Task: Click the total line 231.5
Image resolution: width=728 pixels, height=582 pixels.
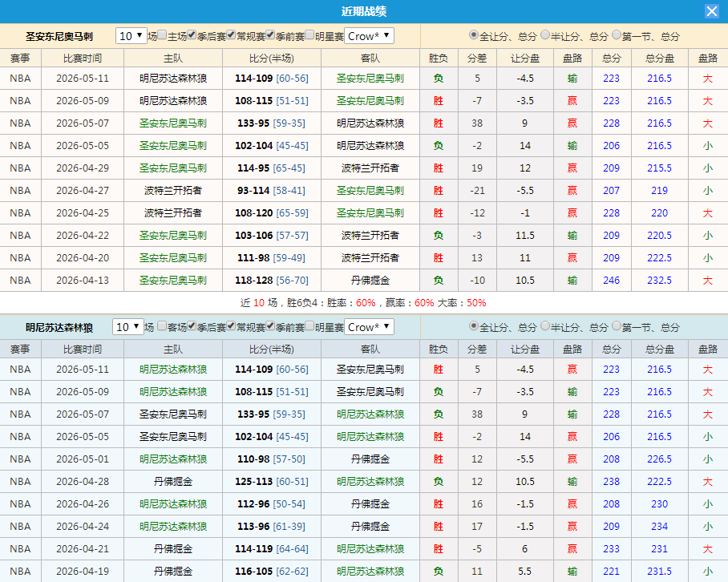Action: (659, 572)
